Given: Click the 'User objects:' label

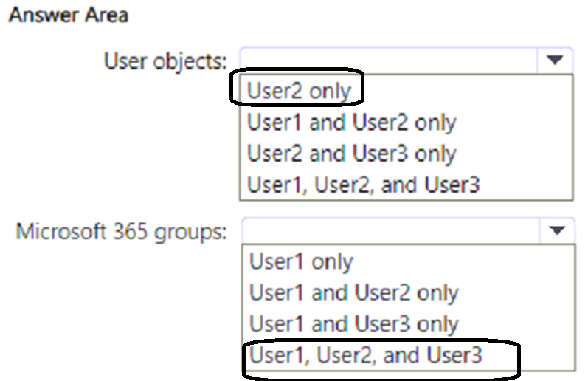Looking at the screenshot, I should pyautogui.click(x=165, y=61).
